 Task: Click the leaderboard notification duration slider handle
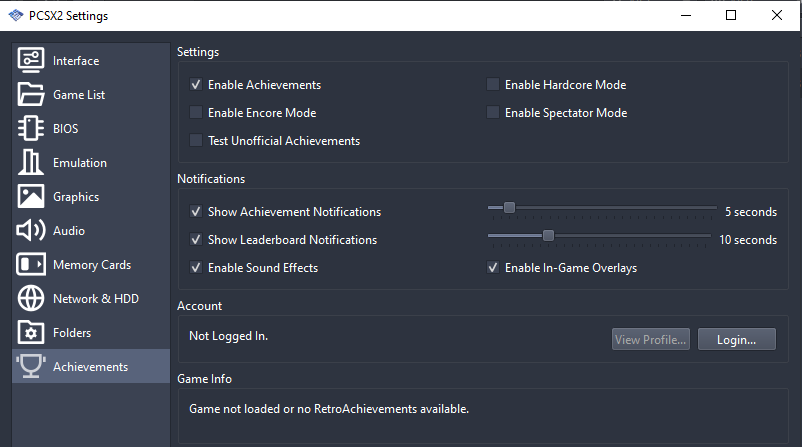coord(548,235)
